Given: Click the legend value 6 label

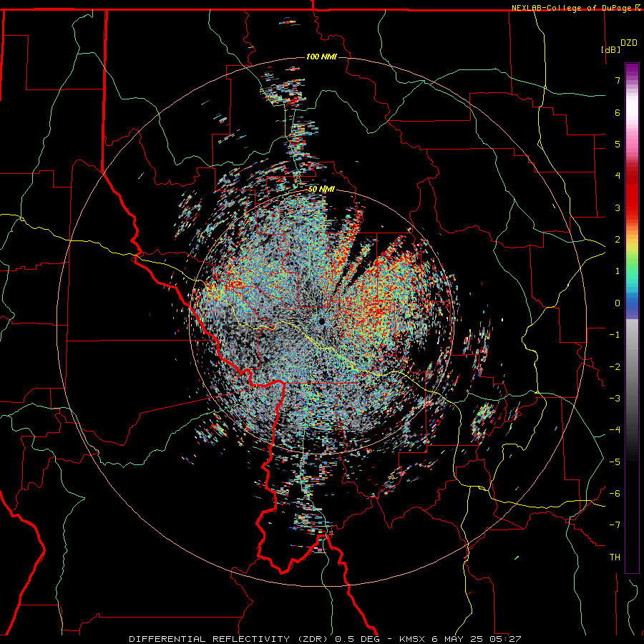Looking at the screenshot, I should (x=618, y=112).
